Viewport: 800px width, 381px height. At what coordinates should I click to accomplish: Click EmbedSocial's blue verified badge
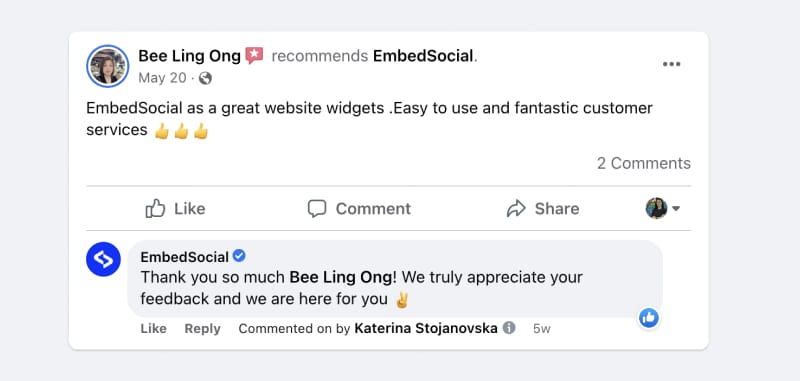click(x=239, y=256)
